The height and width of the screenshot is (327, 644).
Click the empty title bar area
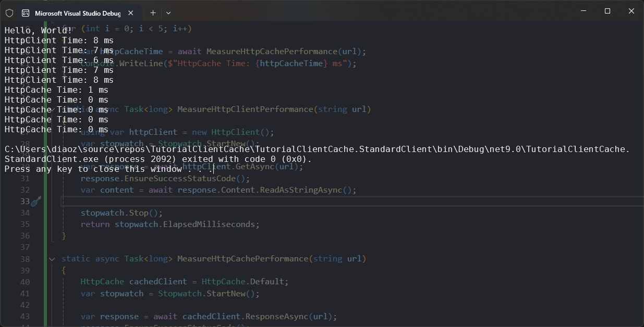click(365, 11)
